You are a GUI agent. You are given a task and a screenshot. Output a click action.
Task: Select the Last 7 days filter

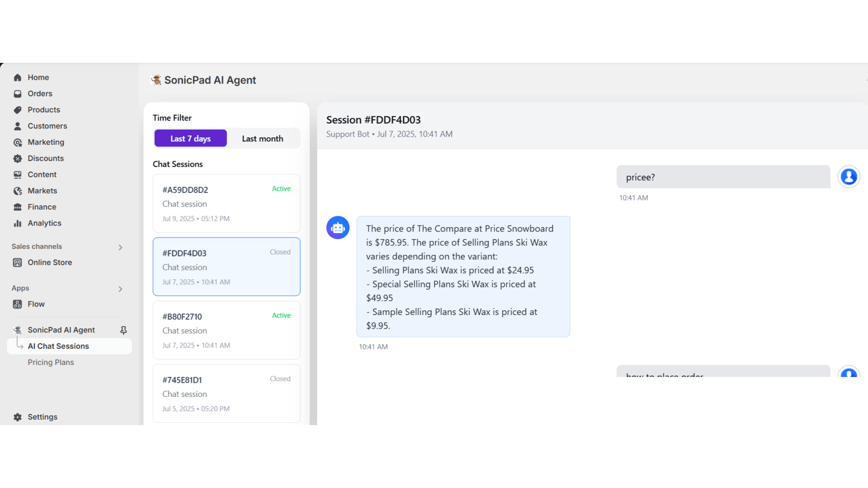tap(190, 139)
